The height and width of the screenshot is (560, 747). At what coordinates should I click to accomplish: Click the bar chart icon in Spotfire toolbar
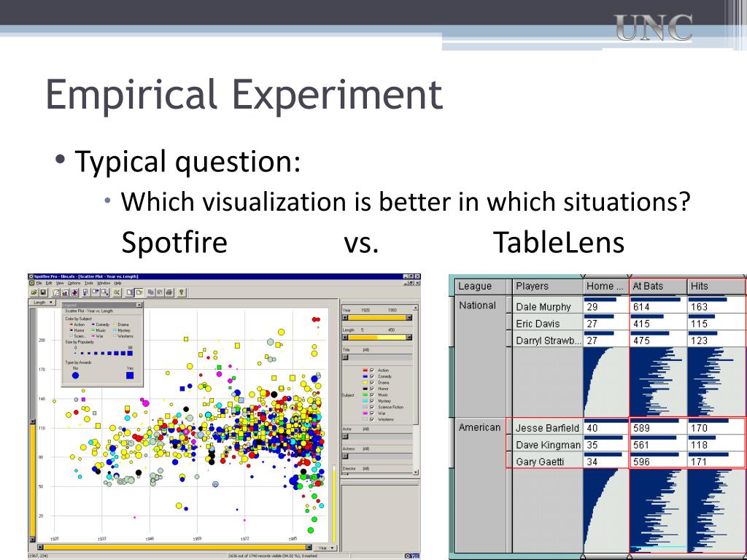[65, 292]
